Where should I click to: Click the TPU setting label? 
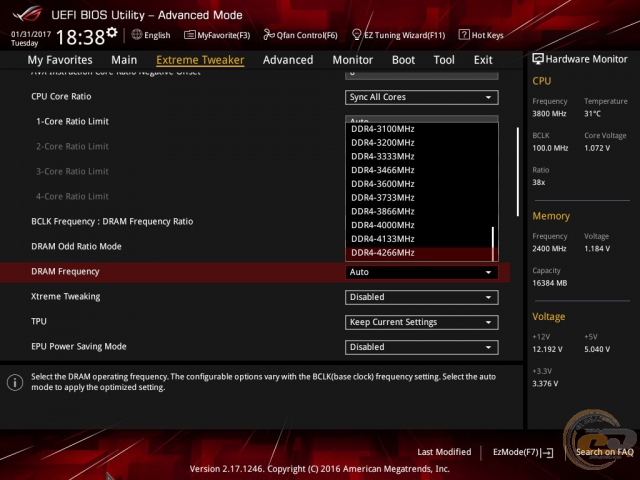click(x=39, y=322)
